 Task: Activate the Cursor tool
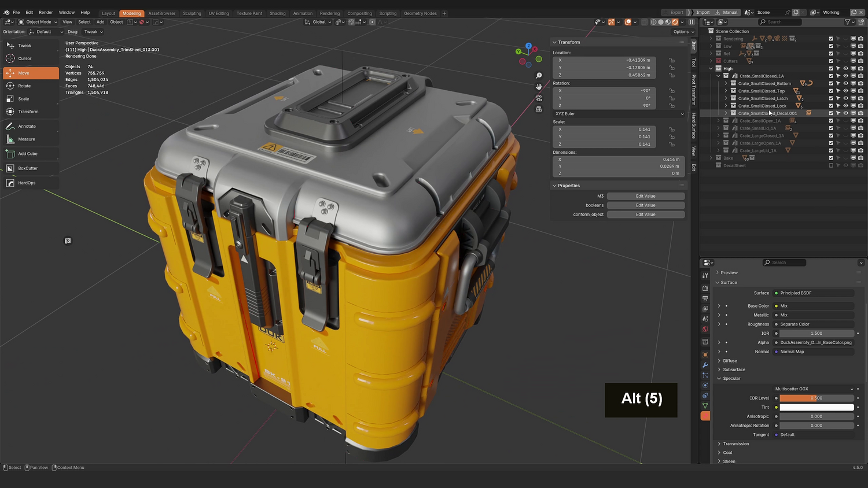(x=31, y=58)
